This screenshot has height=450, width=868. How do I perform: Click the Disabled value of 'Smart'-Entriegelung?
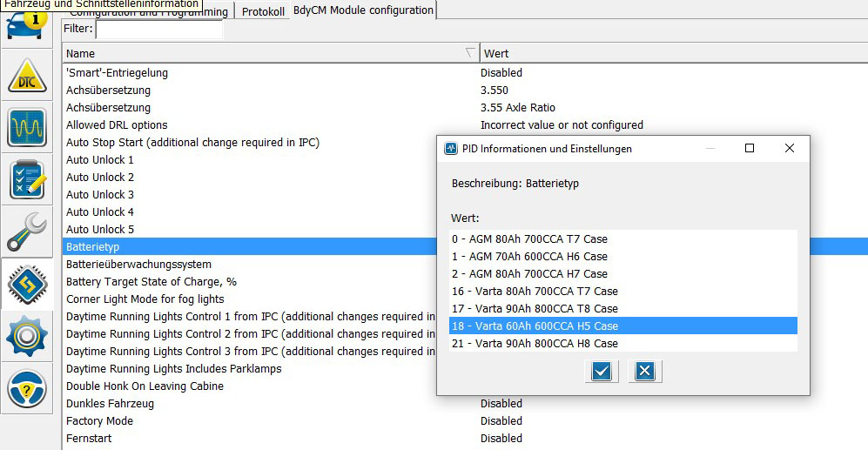[x=501, y=72]
